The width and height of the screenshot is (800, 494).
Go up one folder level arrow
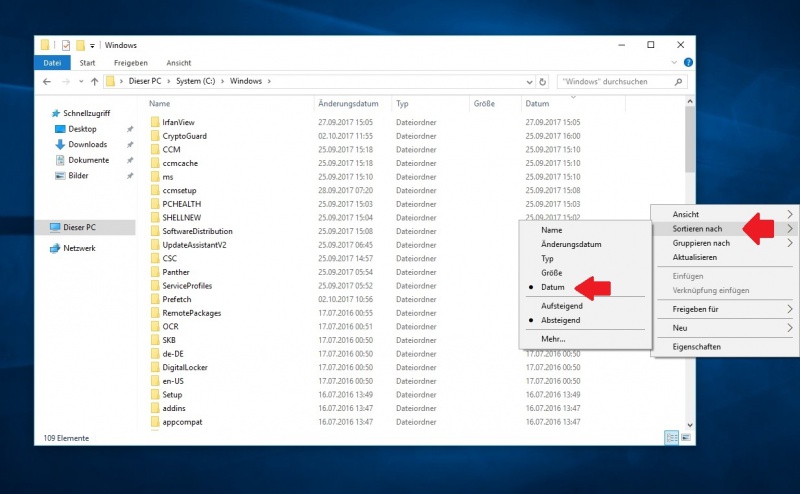(94, 82)
